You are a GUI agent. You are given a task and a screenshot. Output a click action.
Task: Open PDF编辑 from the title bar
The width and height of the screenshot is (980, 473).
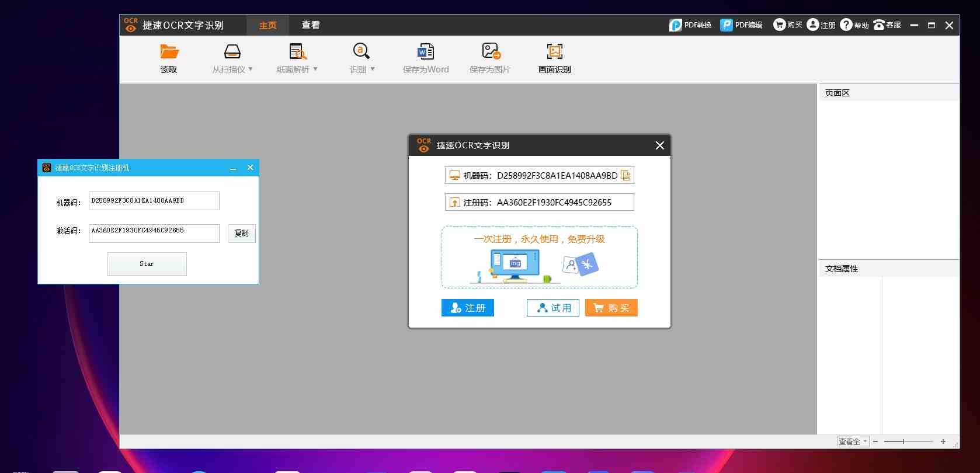(x=741, y=25)
